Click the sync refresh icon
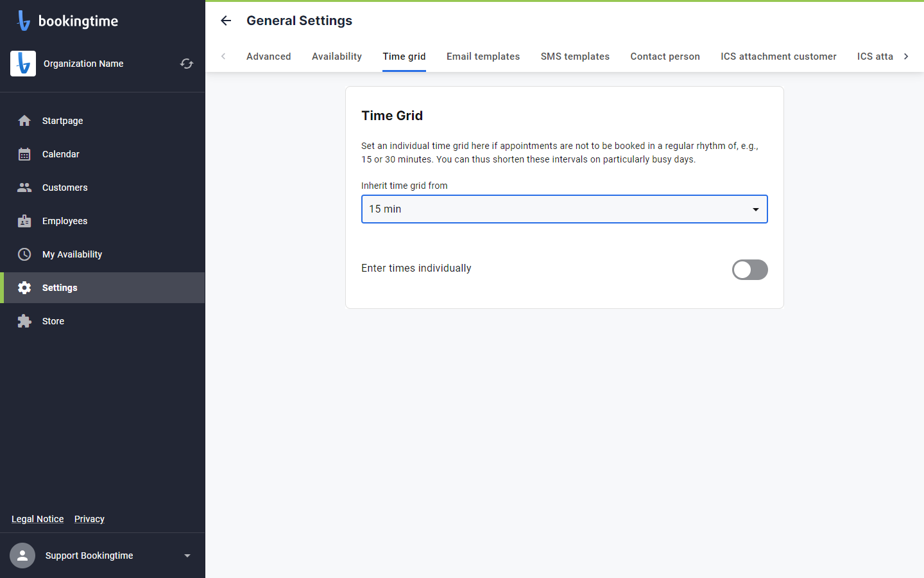 [187, 64]
